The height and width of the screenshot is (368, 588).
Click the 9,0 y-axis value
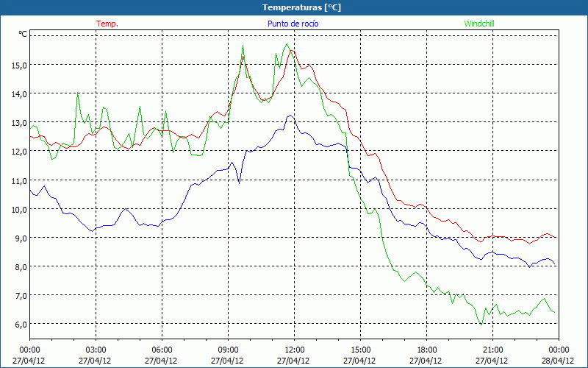click(21, 238)
